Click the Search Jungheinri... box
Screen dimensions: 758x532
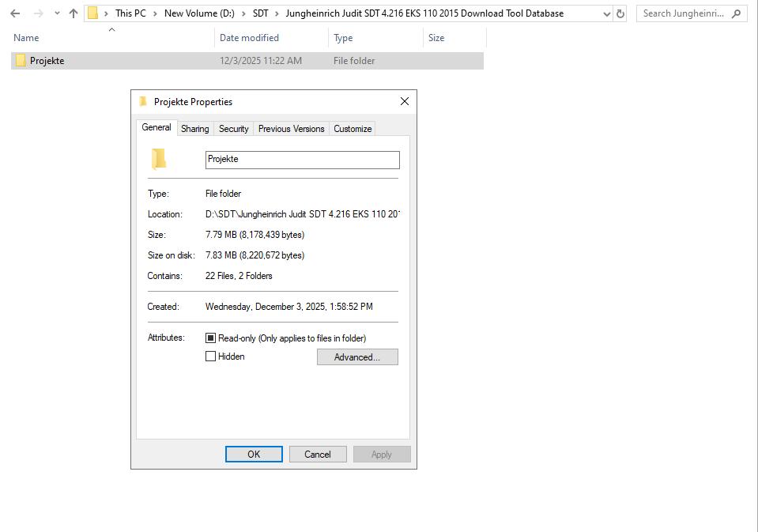[x=692, y=13]
